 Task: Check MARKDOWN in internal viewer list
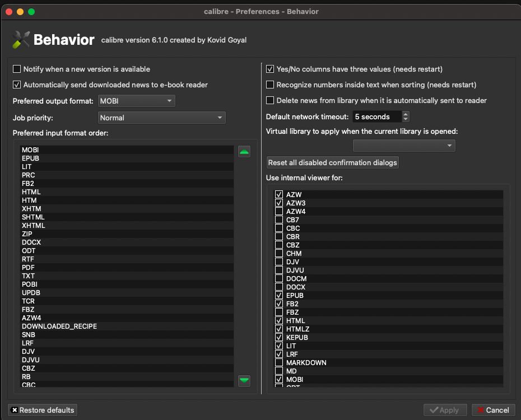[x=279, y=363]
